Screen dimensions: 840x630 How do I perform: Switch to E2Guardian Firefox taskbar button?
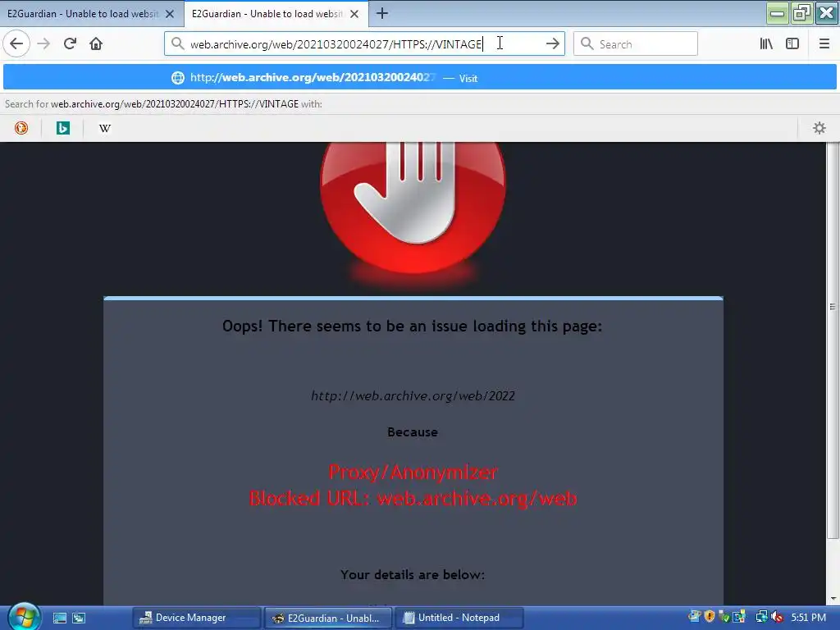(328, 618)
